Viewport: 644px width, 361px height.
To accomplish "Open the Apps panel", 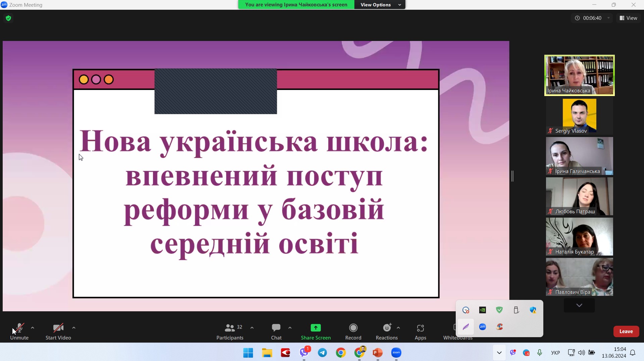I will click(420, 331).
